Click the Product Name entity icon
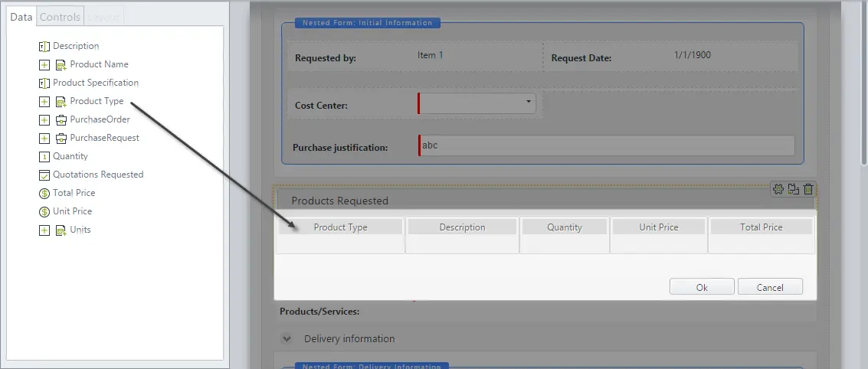 (61, 65)
